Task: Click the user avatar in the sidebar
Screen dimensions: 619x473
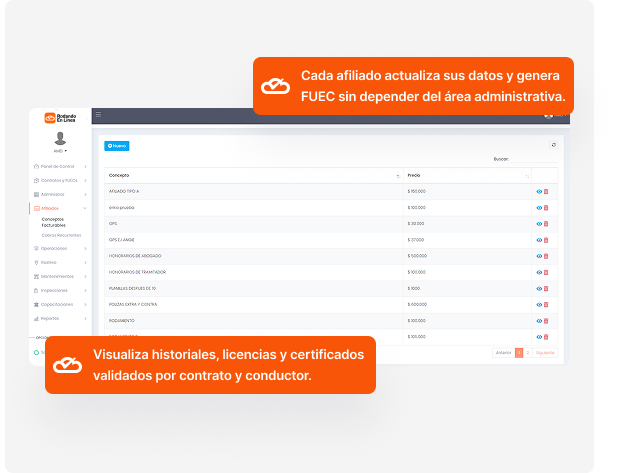Action: [x=60, y=138]
